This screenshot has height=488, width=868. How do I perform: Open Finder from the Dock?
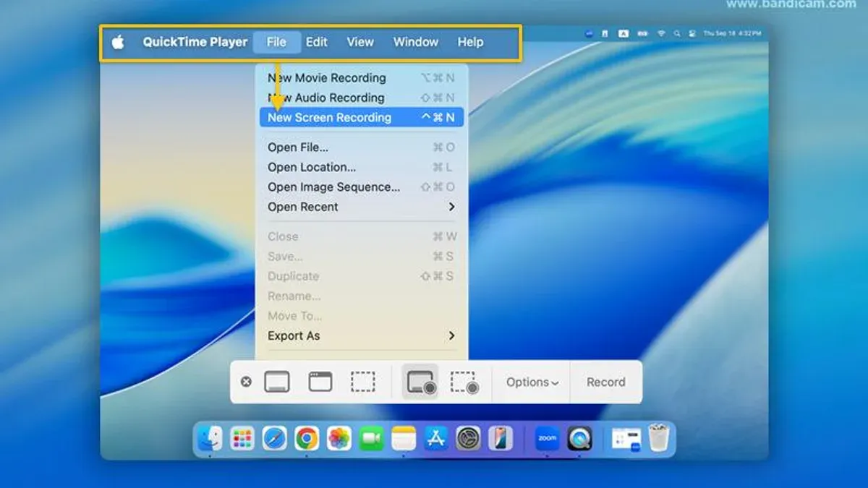point(210,438)
